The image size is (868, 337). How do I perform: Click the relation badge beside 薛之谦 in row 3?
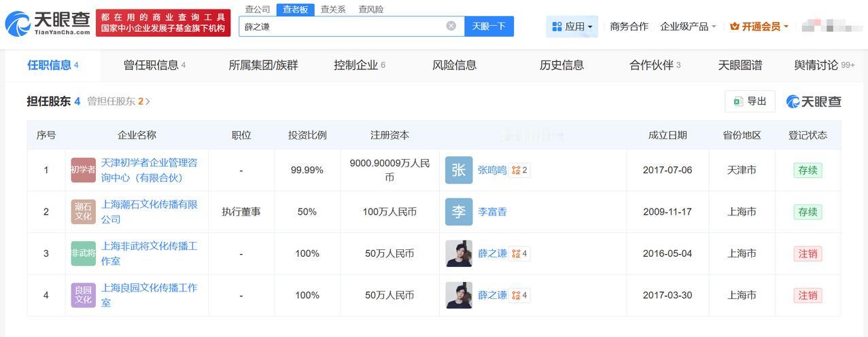520,253
